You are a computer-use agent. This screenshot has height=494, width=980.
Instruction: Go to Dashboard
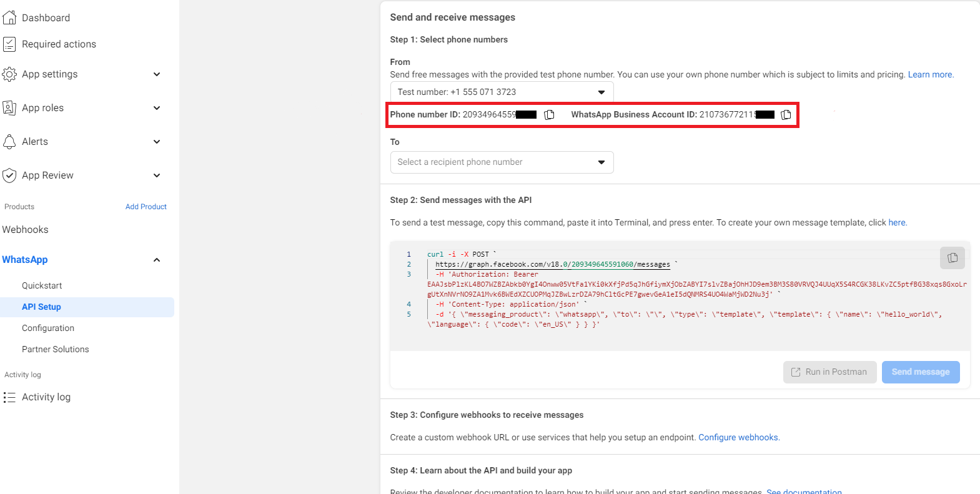[x=46, y=17]
